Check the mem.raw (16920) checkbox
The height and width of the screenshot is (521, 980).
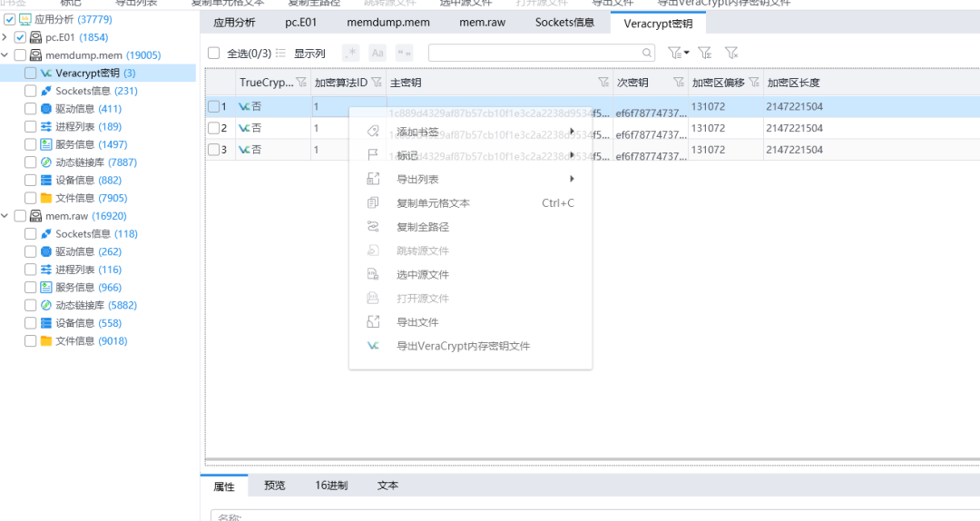pos(20,216)
